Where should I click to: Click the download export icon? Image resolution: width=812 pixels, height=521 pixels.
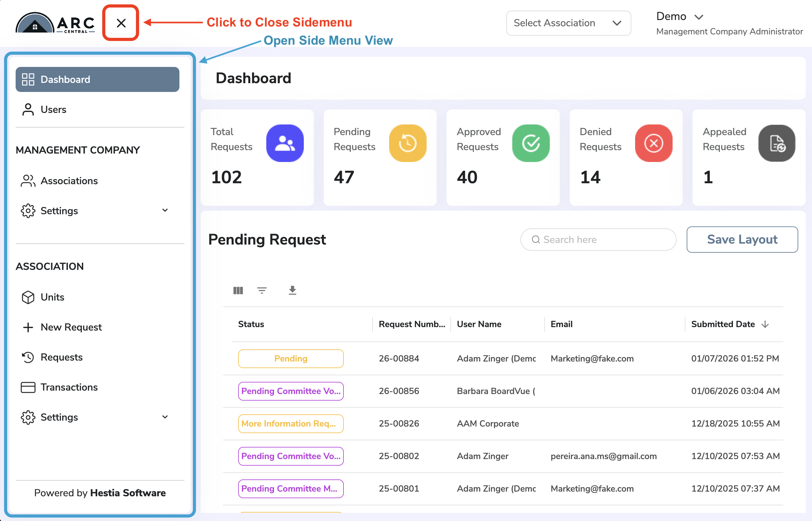293,290
